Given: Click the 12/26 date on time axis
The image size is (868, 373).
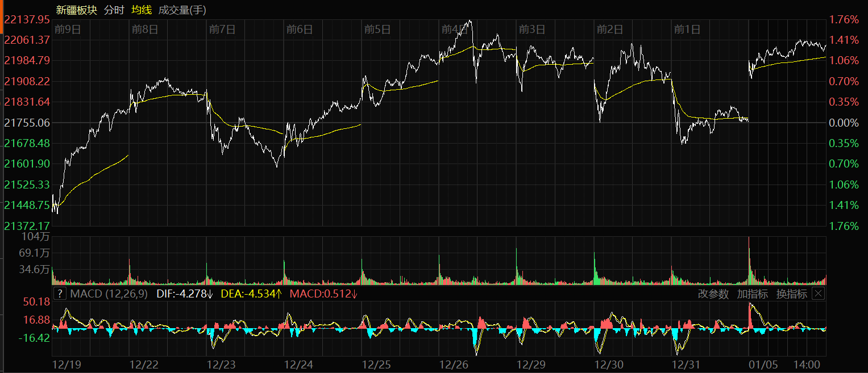Looking at the screenshot, I should (x=454, y=364).
